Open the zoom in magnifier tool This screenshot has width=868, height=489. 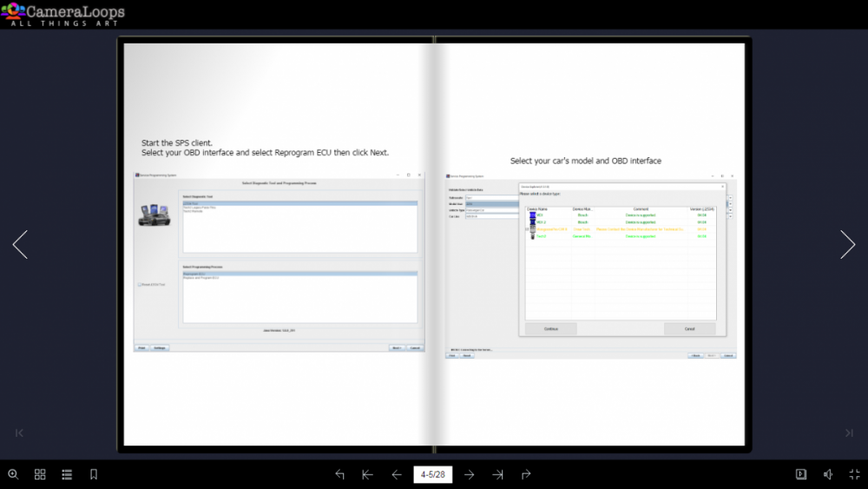pos(13,474)
